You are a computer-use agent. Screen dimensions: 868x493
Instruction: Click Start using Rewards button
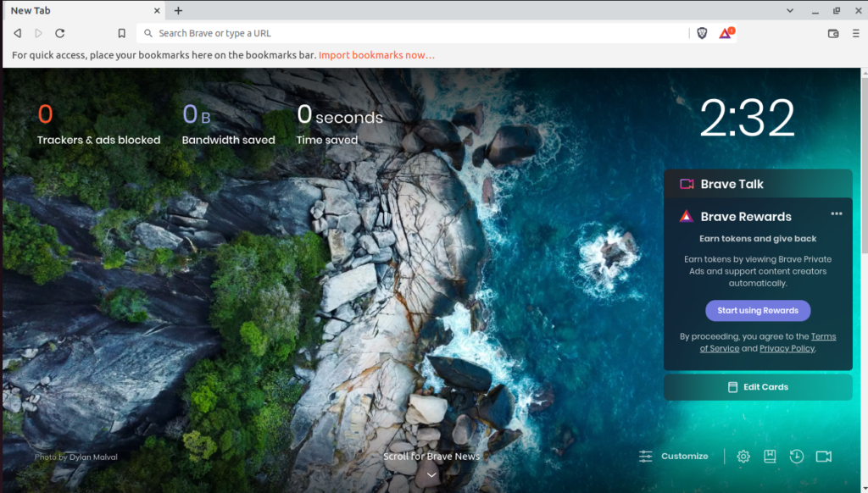(758, 310)
